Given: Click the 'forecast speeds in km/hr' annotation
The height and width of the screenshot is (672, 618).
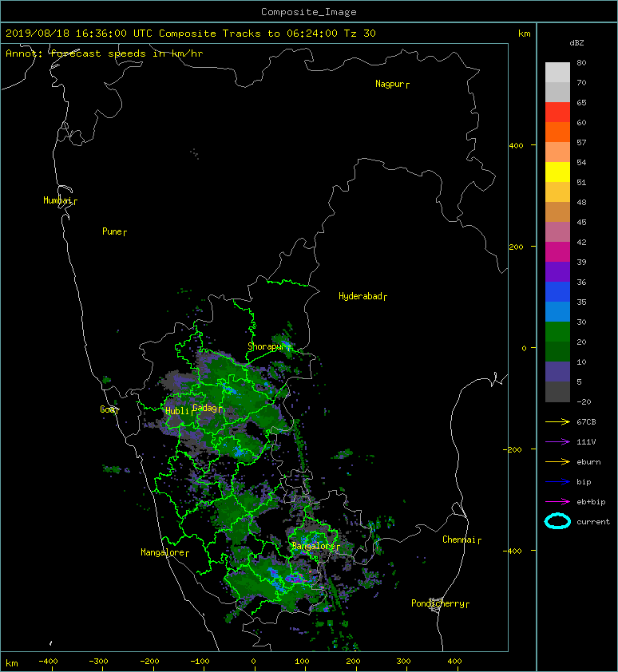Looking at the screenshot, I should (127, 53).
